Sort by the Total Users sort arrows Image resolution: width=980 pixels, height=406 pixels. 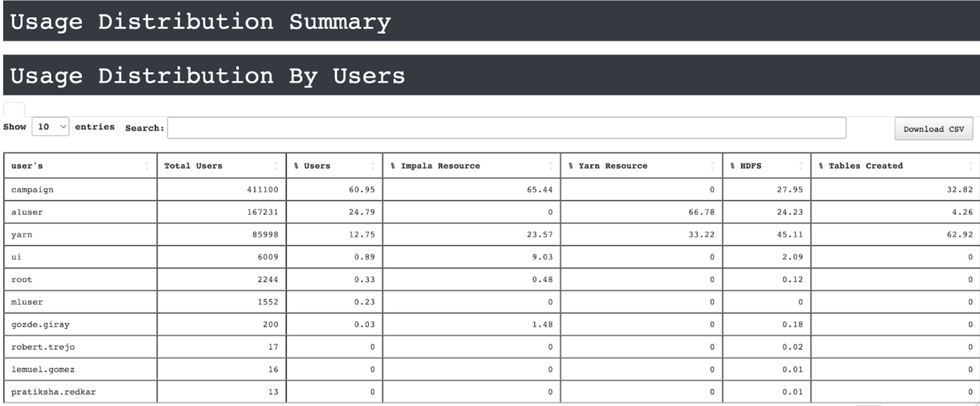(276, 166)
